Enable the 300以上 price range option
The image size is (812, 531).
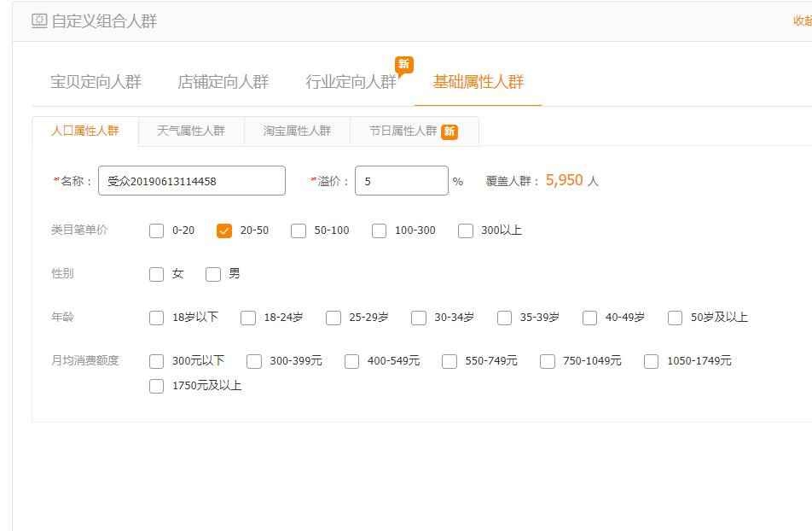(466, 230)
